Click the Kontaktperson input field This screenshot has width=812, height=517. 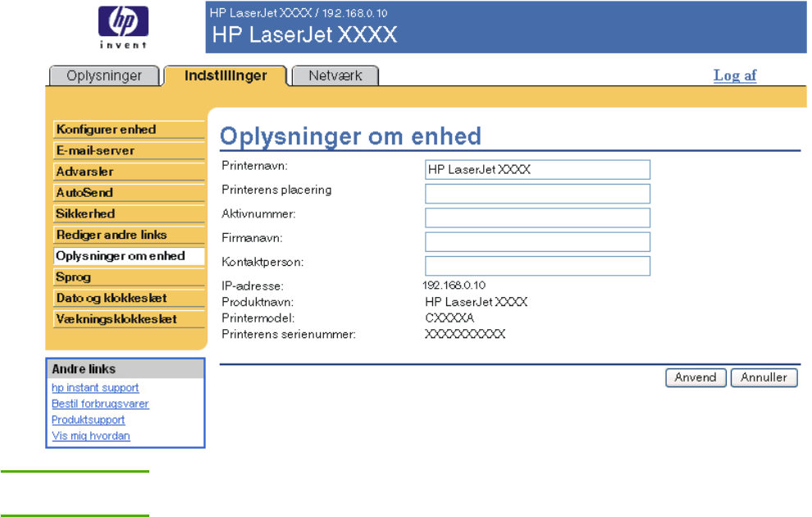537,266
